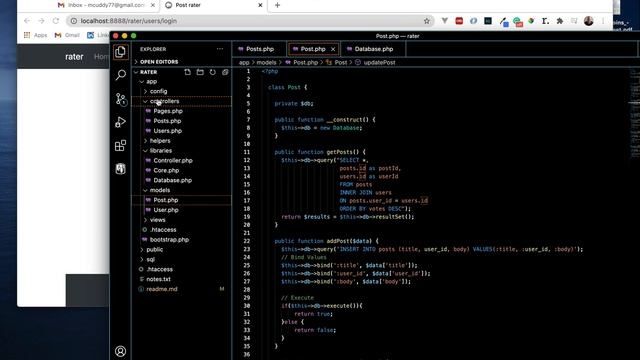Viewport: 640px width, 360px height.
Task: Click the app breadcrumb segment
Action: [244, 62]
